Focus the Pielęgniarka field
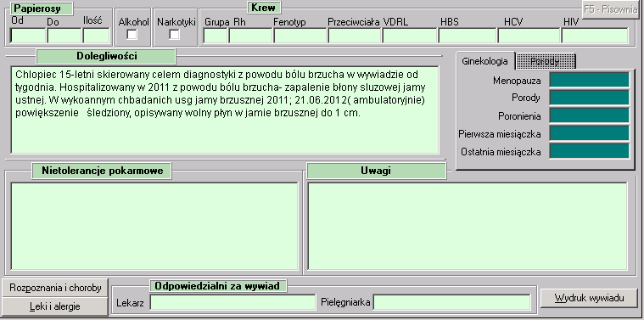Image resolution: width=644 pixels, height=320 pixels. click(x=451, y=303)
